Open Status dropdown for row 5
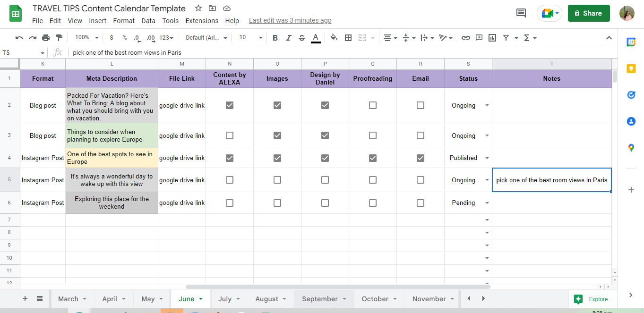The width and height of the screenshot is (644, 313). (487, 180)
